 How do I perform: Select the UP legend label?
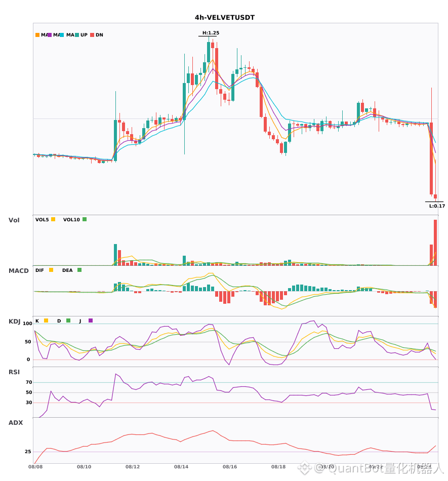tap(84, 35)
